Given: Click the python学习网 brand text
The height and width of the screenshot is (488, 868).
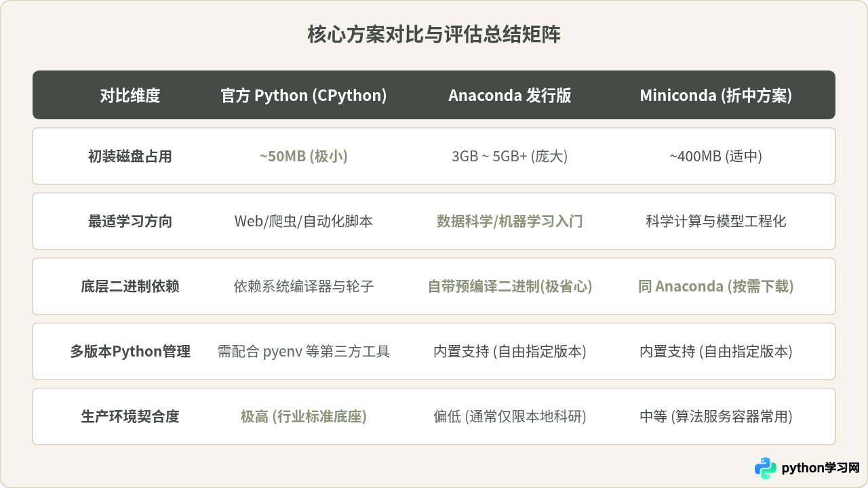Looking at the screenshot, I should click(821, 468).
